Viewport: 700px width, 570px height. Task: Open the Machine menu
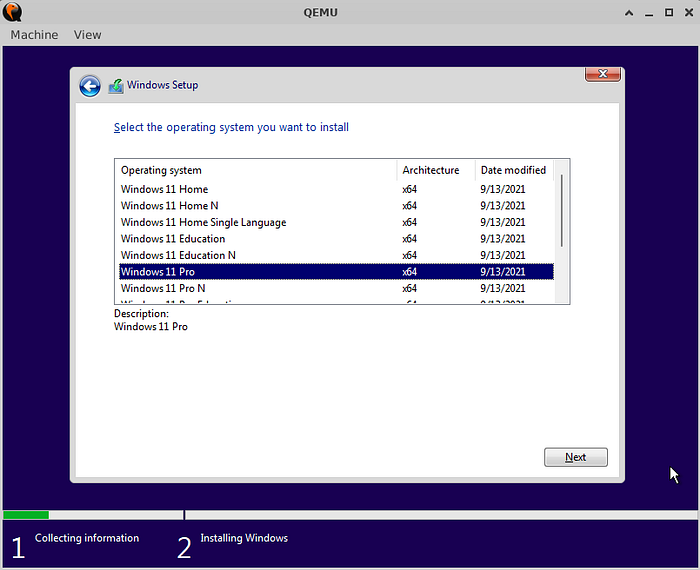tap(34, 35)
